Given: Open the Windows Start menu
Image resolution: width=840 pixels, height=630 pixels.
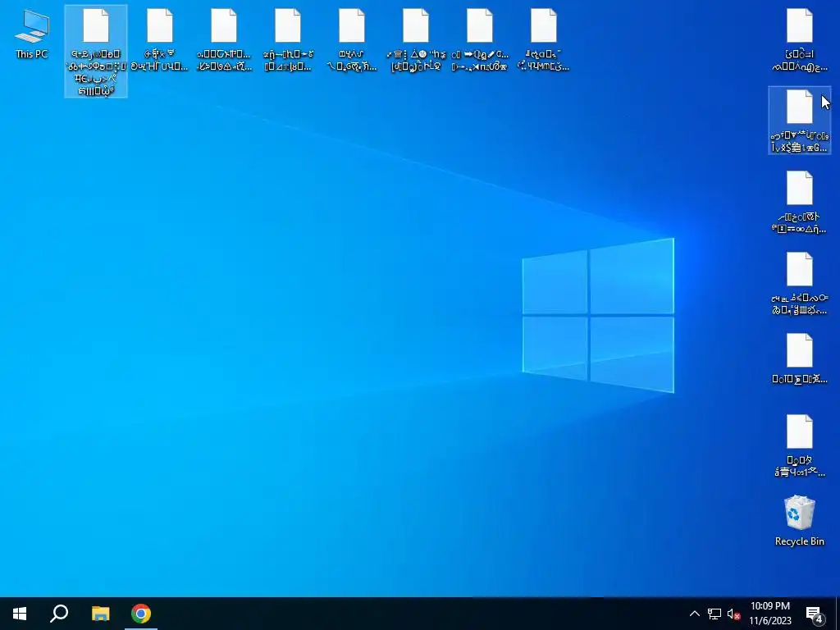Looking at the screenshot, I should [20, 614].
